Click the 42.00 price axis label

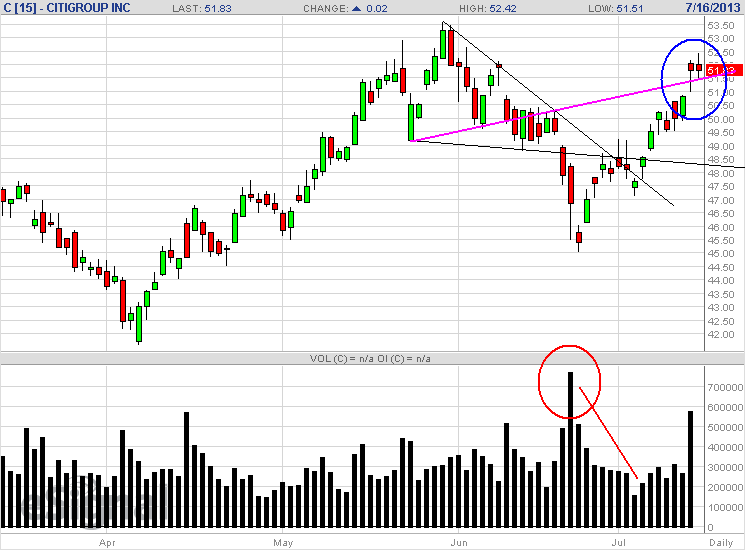coord(721,335)
